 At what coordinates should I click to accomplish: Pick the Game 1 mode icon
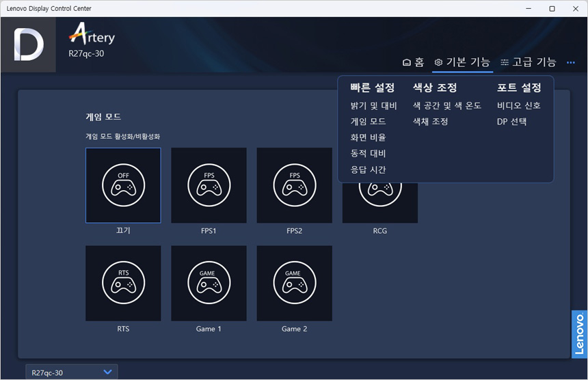pos(209,283)
